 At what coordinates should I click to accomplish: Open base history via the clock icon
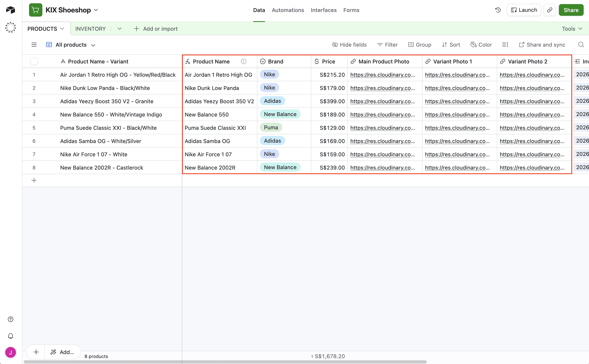pyautogui.click(x=498, y=10)
